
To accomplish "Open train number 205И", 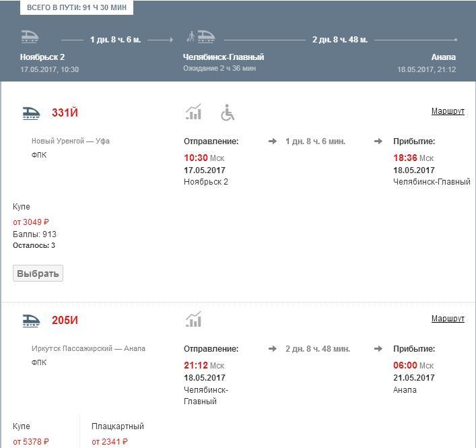I will tap(65, 321).
